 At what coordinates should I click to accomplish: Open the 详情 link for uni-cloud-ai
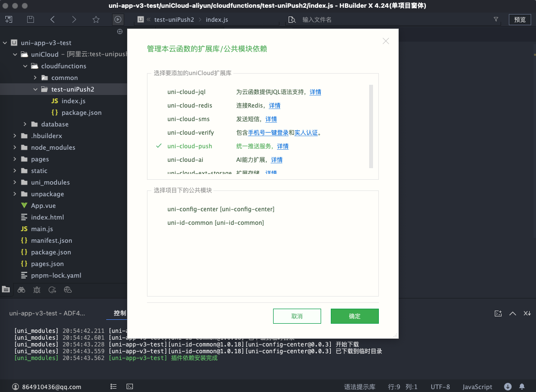(276, 160)
